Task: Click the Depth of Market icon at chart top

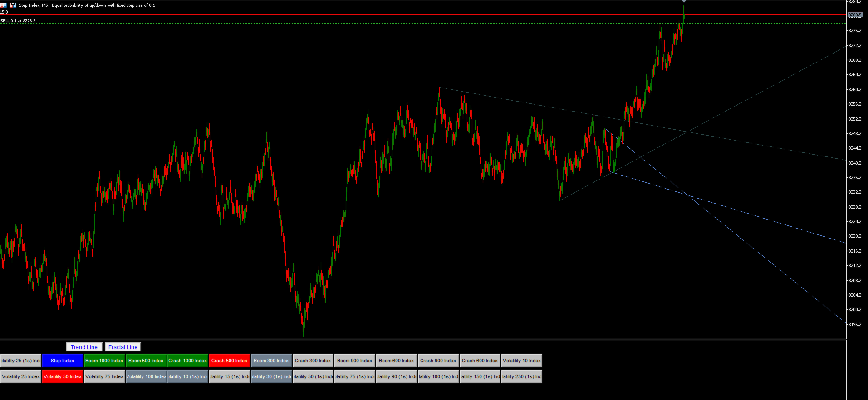Action: [x=3, y=5]
